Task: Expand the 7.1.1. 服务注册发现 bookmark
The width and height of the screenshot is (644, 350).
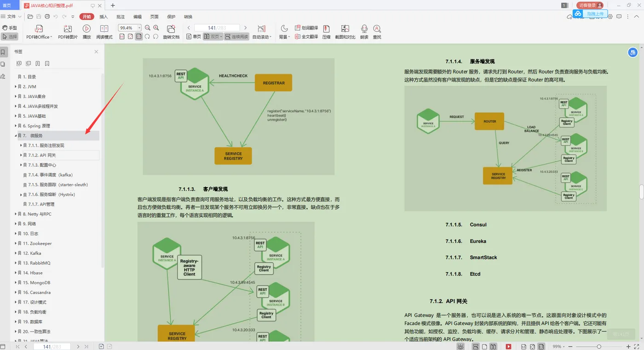Action: tap(21, 145)
